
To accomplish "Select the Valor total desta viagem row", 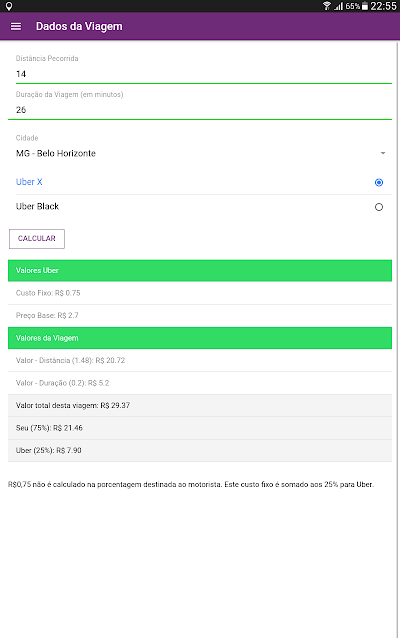I will pos(200,405).
